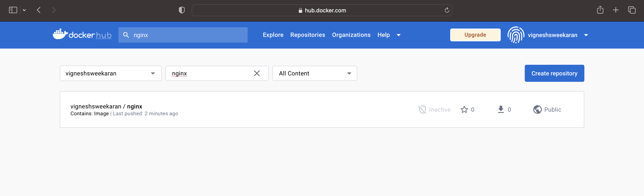Open the Explore menu item
644x196 pixels.
(x=273, y=35)
